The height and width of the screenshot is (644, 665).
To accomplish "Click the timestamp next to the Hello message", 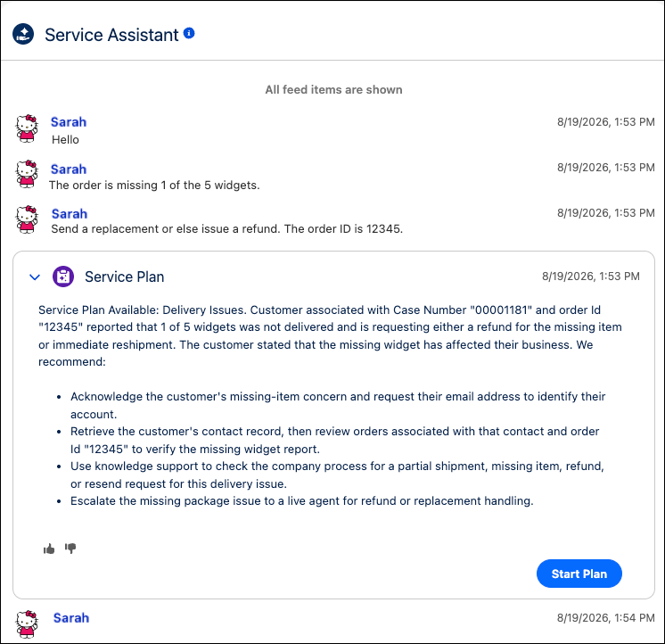I will click(x=605, y=122).
